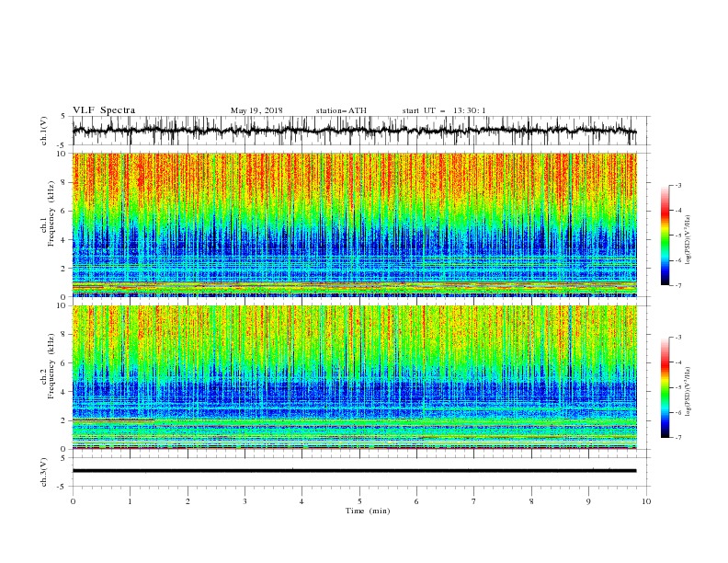Click the 'VLF Spectra' plot title

[104, 110]
